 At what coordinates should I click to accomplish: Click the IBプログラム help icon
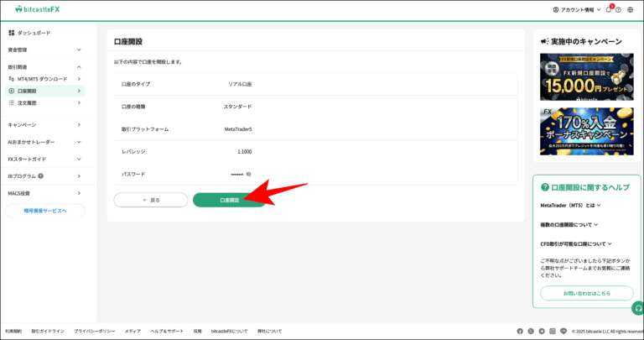tap(40, 176)
